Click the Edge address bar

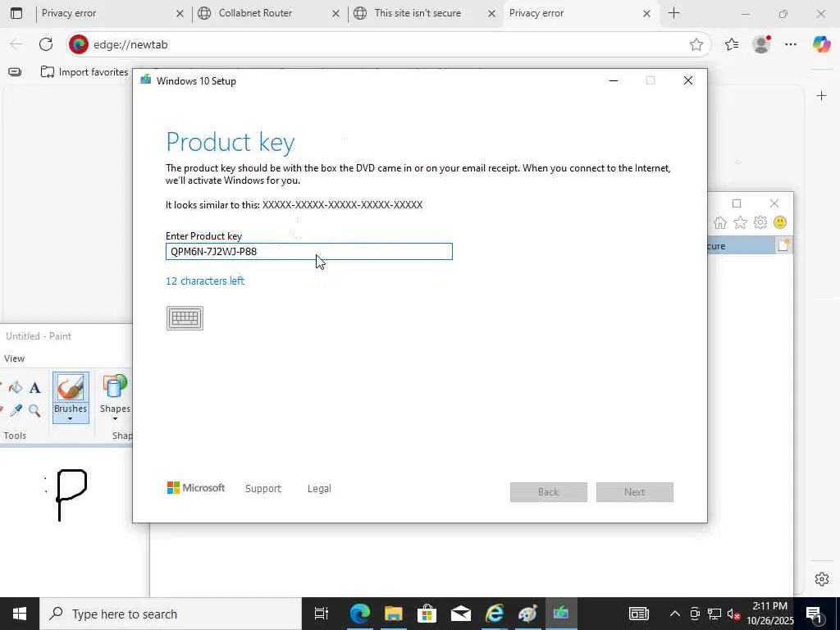388,44
